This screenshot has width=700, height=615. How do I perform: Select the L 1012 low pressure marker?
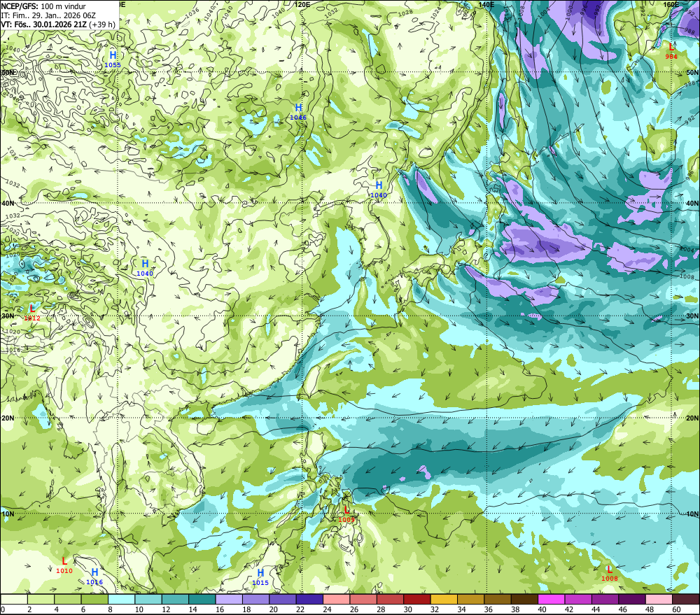(32, 312)
